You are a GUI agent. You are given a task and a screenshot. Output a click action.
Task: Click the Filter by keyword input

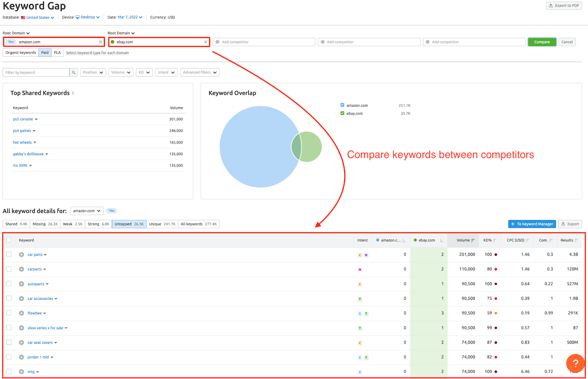(x=36, y=72)
